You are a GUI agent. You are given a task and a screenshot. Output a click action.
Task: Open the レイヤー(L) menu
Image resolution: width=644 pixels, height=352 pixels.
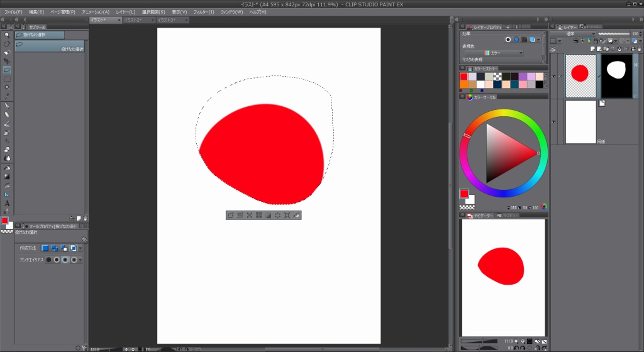click(x=125, y=12)
